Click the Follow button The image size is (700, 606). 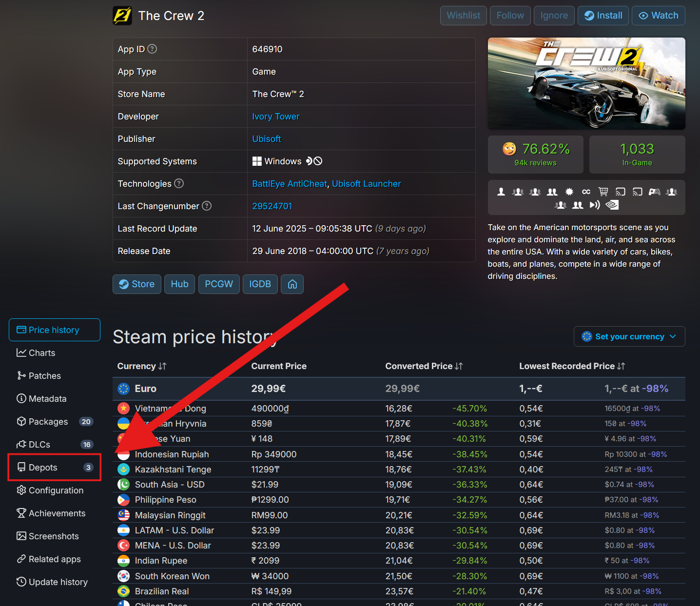510,16
